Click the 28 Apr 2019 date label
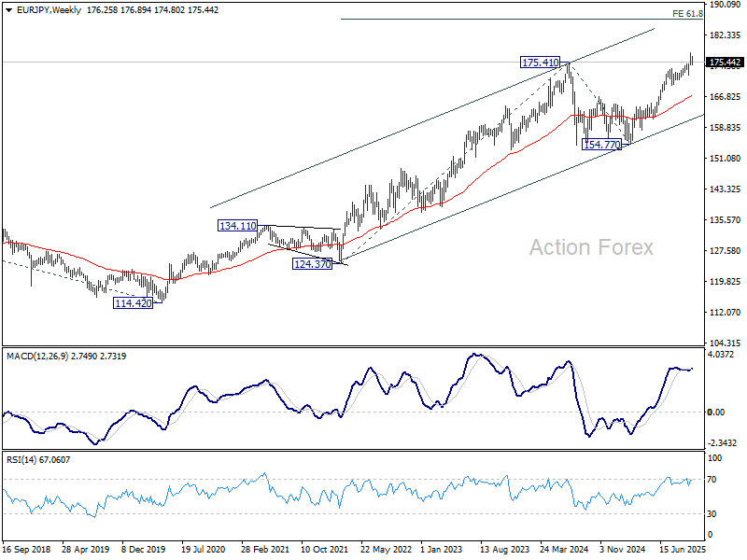This screenshot has width=747, height=560. coord(85,550)
